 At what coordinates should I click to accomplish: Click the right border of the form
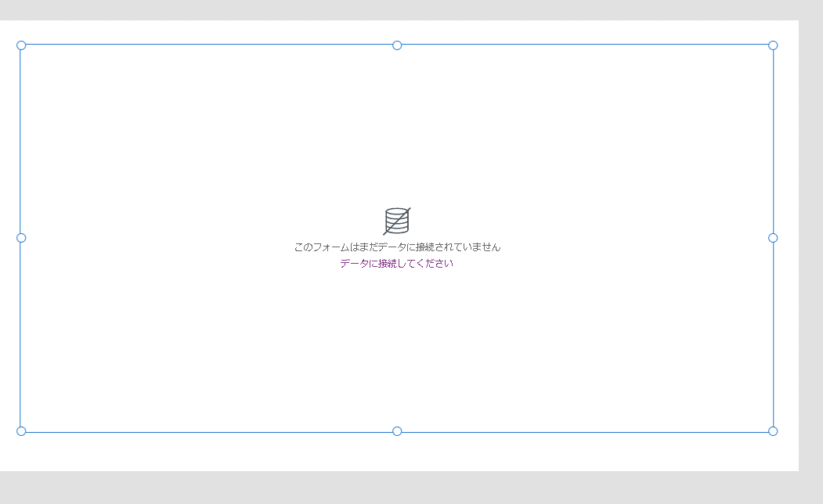pos(774,141)
